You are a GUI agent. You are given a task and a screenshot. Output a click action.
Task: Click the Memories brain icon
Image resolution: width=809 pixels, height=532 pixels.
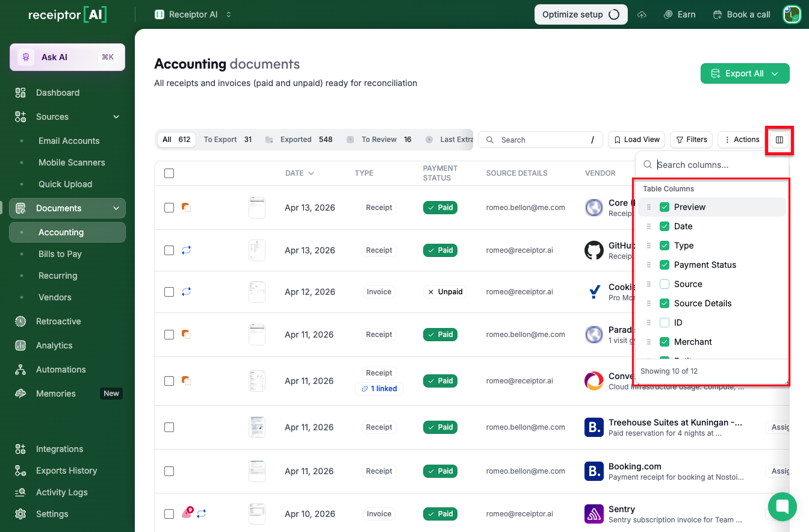tap(20, 394)
